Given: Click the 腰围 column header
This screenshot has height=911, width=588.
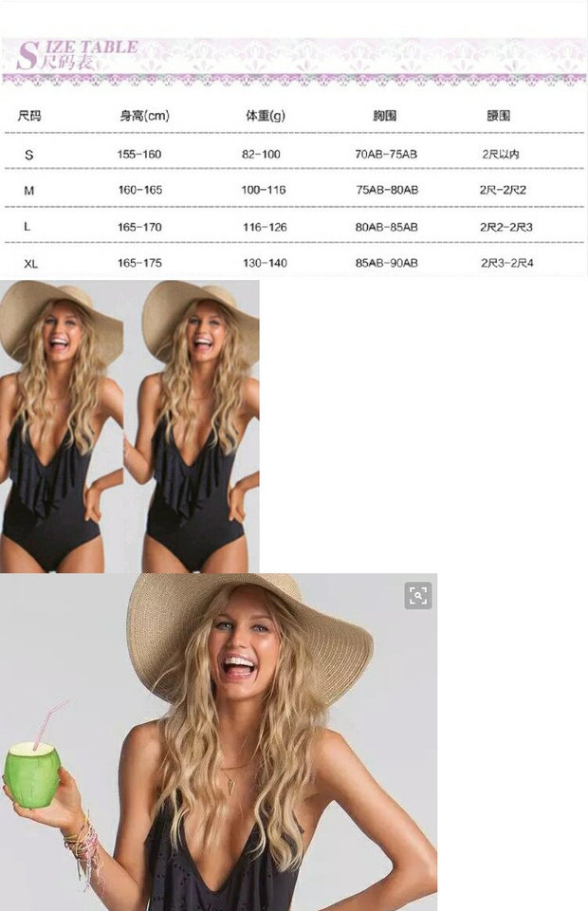Looking at the screenshot, I should click(499, 116).
